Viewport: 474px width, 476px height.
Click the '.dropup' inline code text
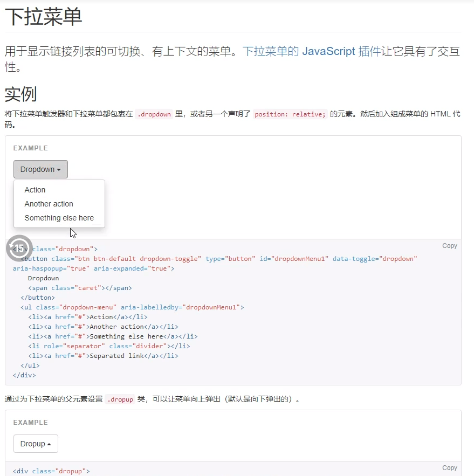coord(119,399)
